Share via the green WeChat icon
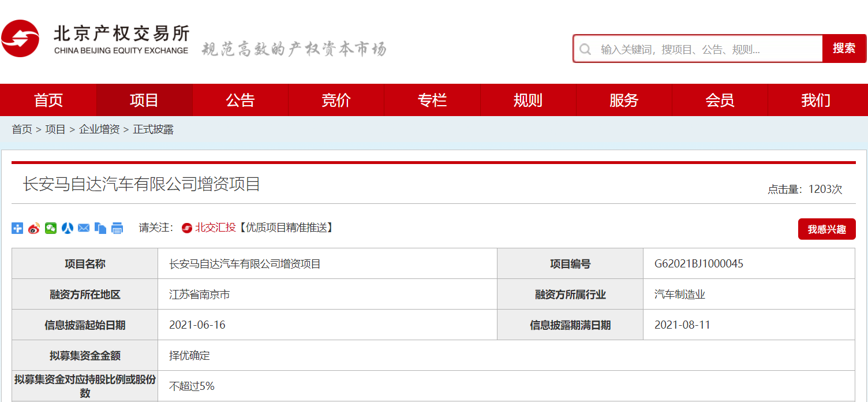This screenshot has width=868, height=402. click(51, 228)
